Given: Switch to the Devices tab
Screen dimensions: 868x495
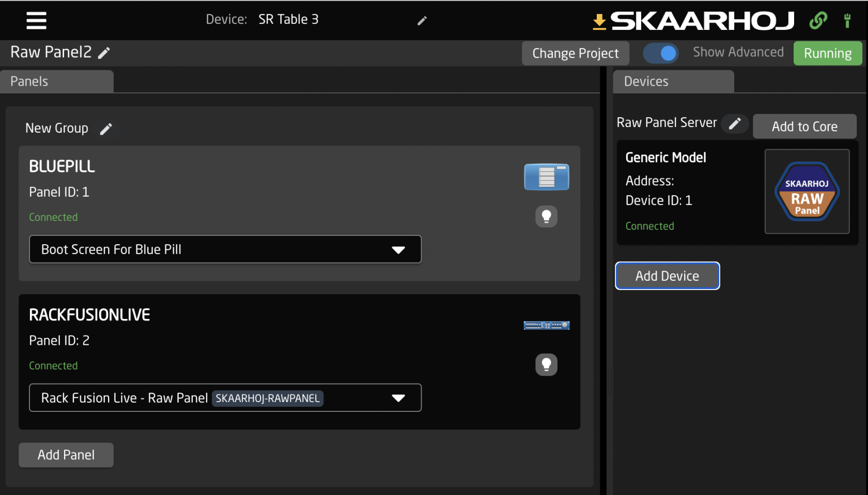Looking at the screenshot, I should 673,82.
